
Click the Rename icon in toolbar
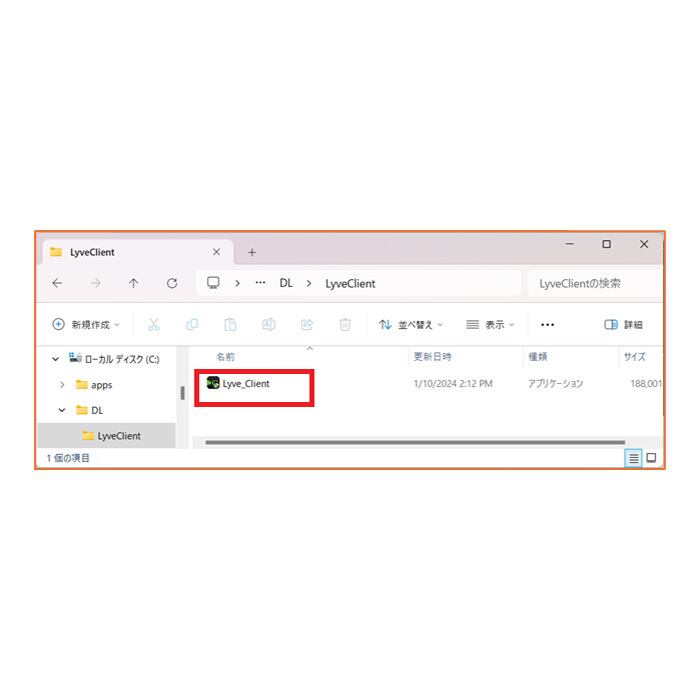point(268,325)
